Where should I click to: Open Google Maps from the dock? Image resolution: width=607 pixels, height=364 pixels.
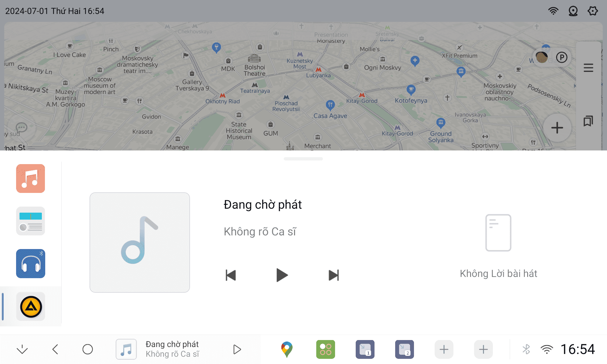click(287, 349)
